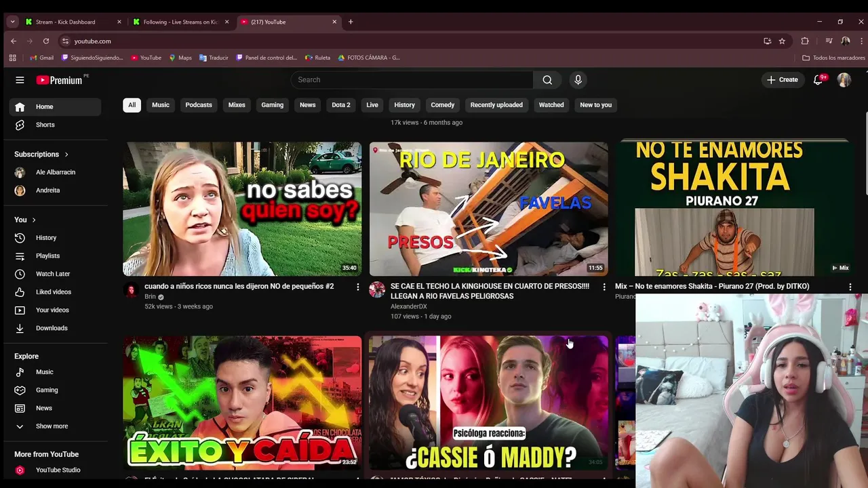Open the Brin channel name link
The height and width of the screenshot is (488, 868).
(x=150, y=297)
